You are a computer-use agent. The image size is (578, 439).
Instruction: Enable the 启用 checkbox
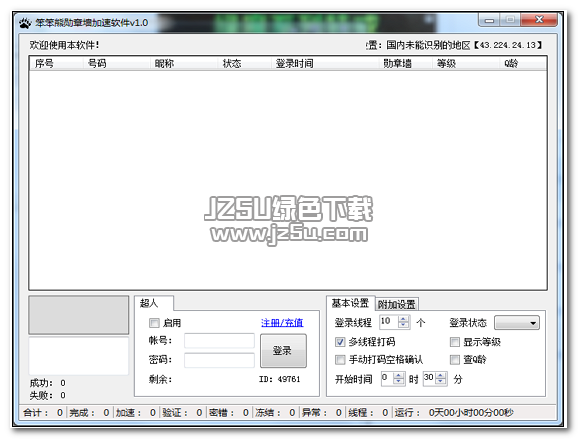click(154, 323)
